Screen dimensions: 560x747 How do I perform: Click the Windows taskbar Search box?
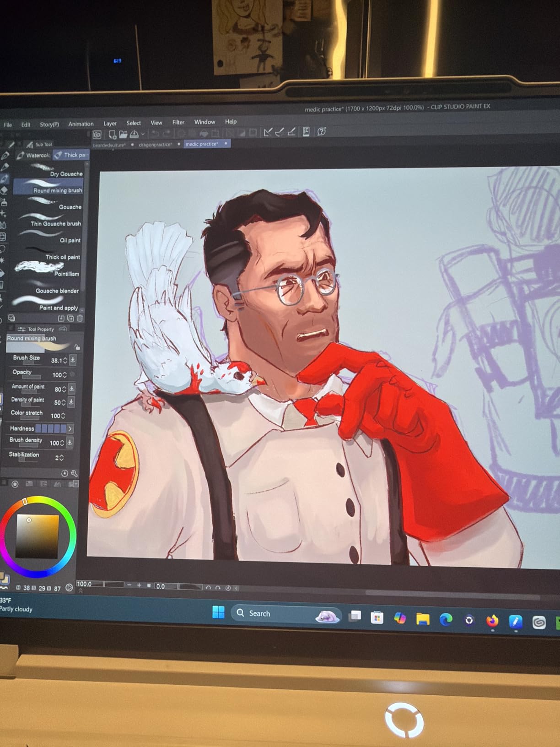coord(286,614)
